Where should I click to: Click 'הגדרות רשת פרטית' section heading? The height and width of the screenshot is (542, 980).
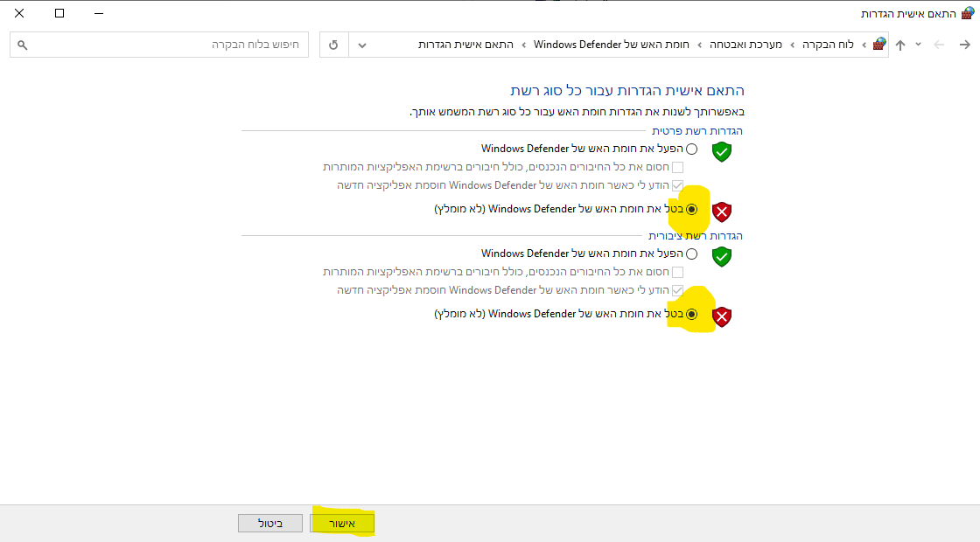click(x=696, y=130)
